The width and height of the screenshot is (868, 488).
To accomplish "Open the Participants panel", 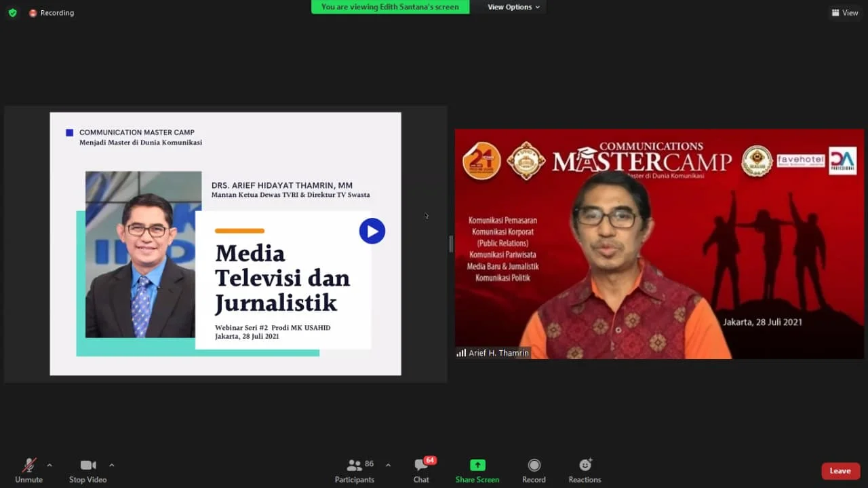I will 354,470.
